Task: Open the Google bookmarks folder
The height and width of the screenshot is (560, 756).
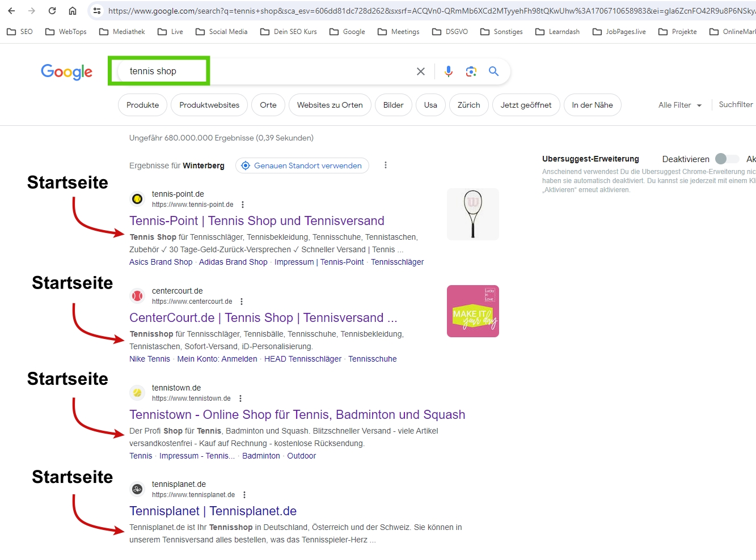Action: 347,32
